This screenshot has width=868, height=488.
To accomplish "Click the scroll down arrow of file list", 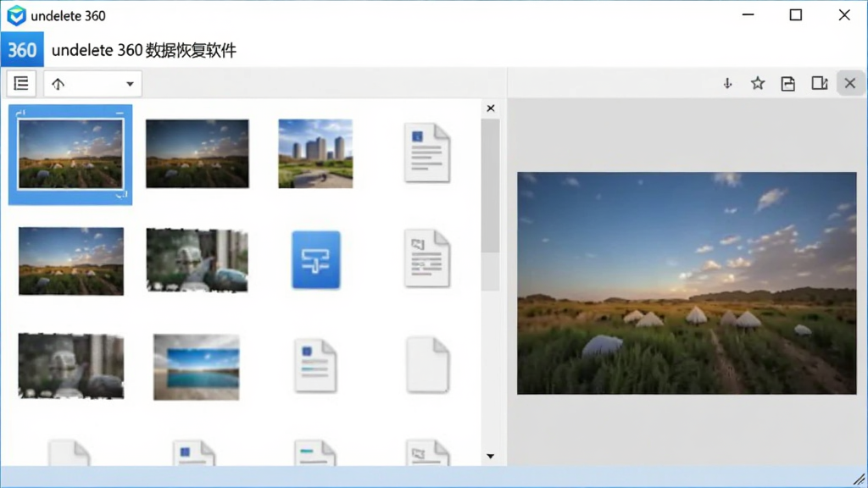I will point(491,457).
